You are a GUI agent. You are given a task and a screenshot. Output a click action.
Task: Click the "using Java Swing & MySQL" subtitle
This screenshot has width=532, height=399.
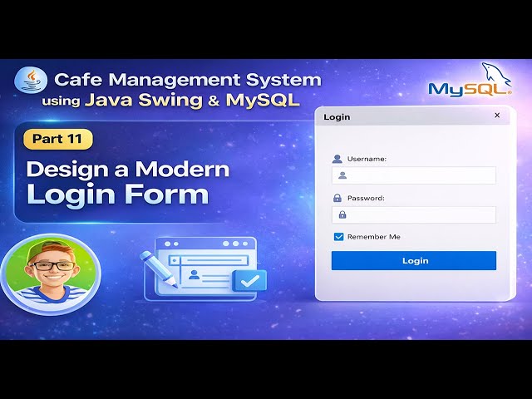[x=170, y=100]
